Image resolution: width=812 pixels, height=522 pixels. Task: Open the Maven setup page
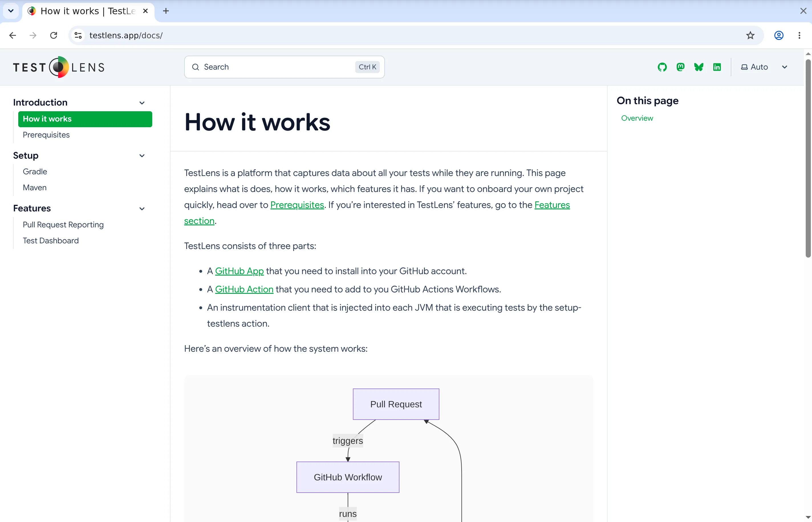pyautogui.click(x=34, y=187)
